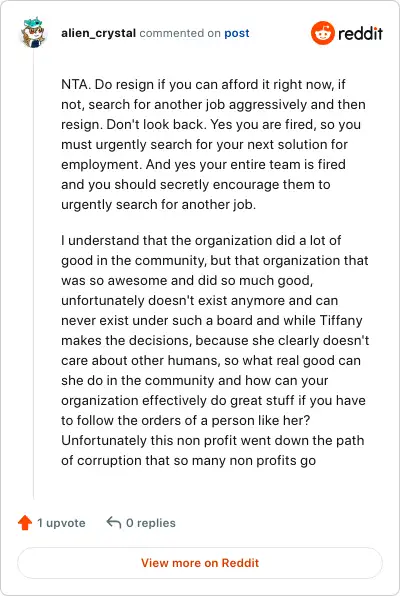Click the "NTA." verdict at comment start
The image size is (400, 596).
(x=76, y=84)
